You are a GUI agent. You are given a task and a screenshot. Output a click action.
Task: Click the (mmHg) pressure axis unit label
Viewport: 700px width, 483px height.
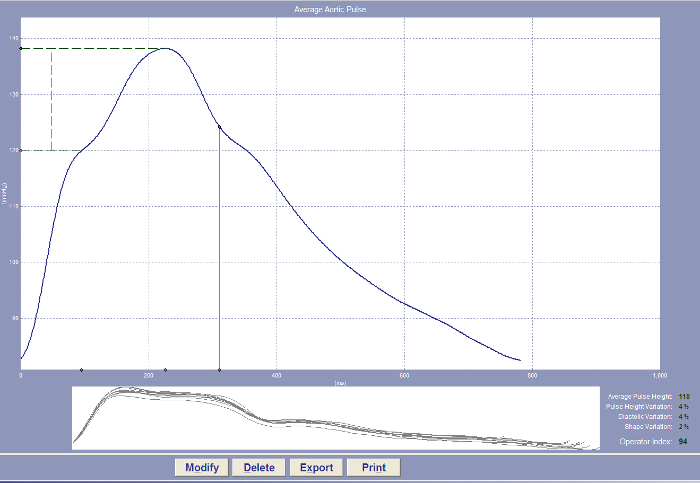pyautogui.click(x=4, y=194)
